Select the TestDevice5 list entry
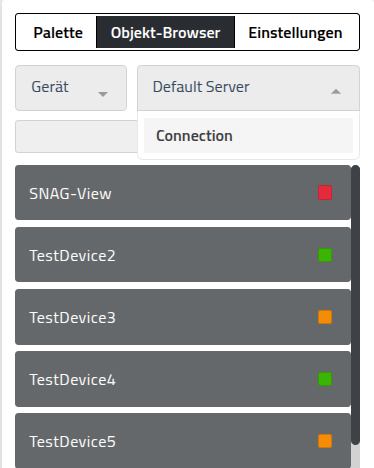Viewport: 374px width, 468px height. (x=183, y=441)
